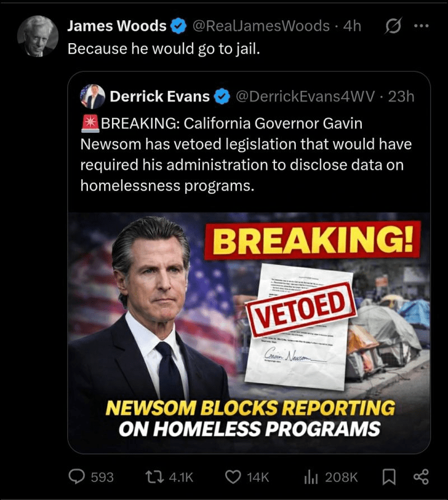Viewport: 448px width, 500px height.
Task: Open the view analytics bar chart icon
Action: coord(311,476)
